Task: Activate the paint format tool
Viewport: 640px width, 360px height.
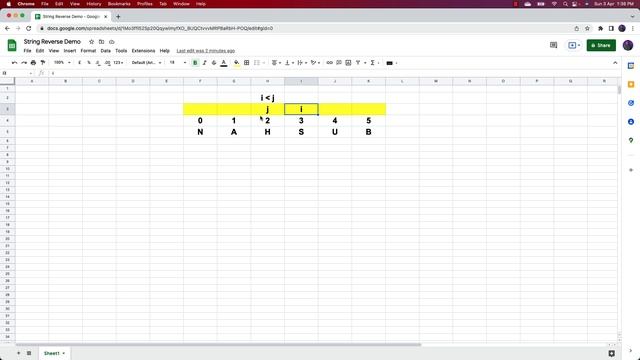Action: [x=43, y=63]
